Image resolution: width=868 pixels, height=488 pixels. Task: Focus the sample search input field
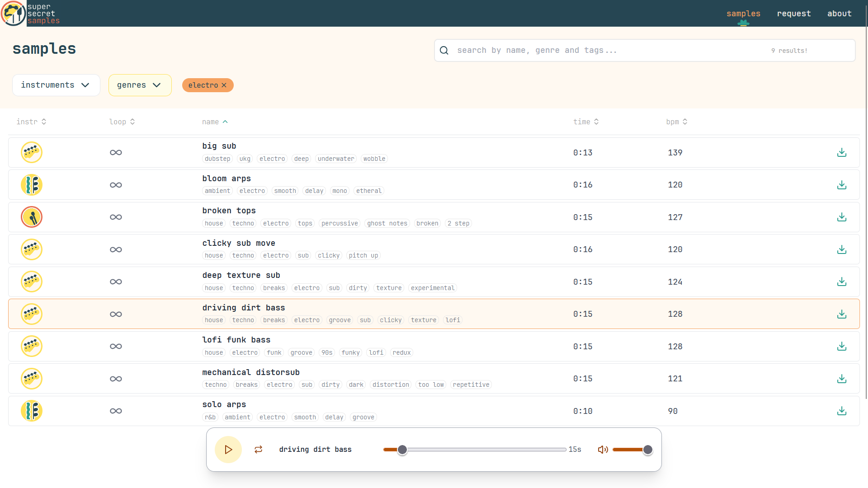click(645, 50)
